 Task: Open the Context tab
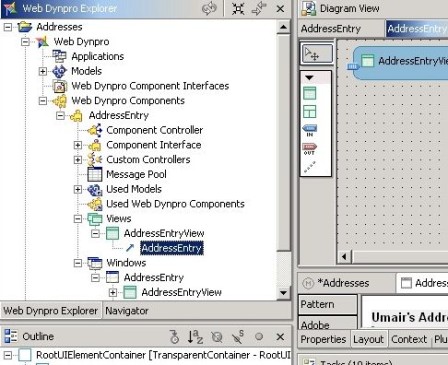coord(409,339)
